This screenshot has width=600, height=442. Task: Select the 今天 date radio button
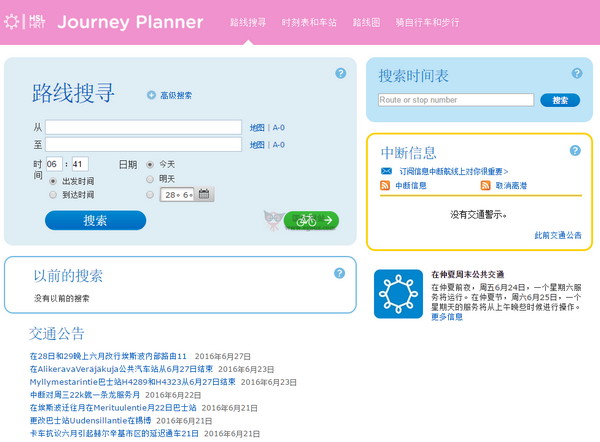click(x=150, y=165)
